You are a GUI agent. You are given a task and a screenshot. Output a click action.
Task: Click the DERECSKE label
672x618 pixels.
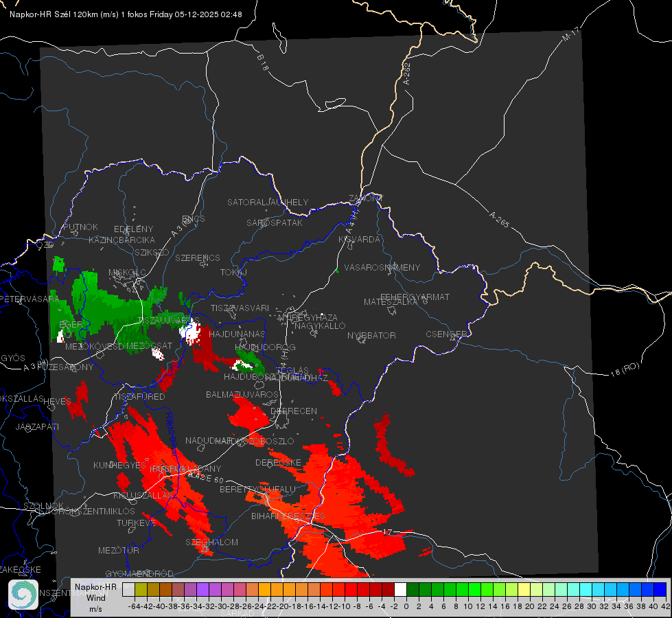(278, 462)
